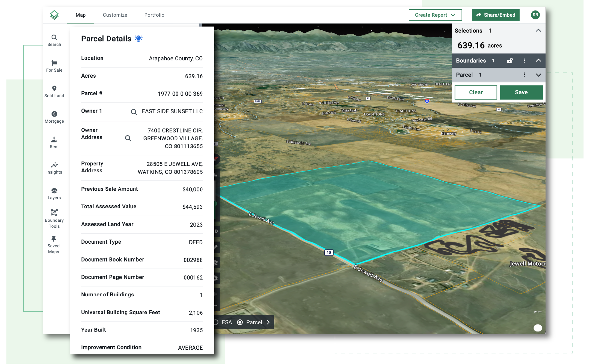Expand the Parcel selection row

tap(538, 75)
